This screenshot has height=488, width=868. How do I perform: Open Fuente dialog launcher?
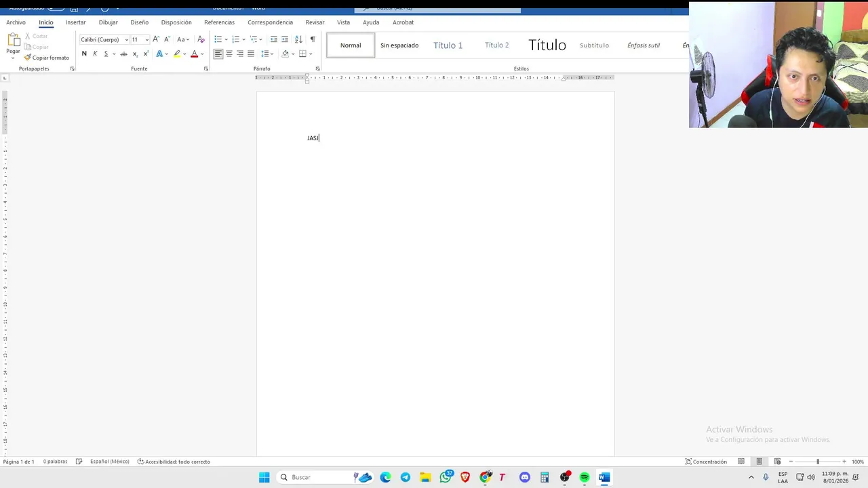206,68
